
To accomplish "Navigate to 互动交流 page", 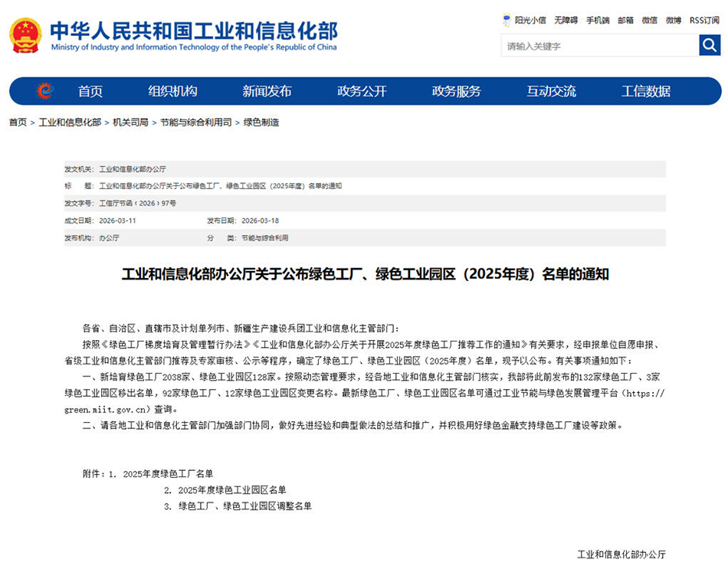I will pos(551,91).
